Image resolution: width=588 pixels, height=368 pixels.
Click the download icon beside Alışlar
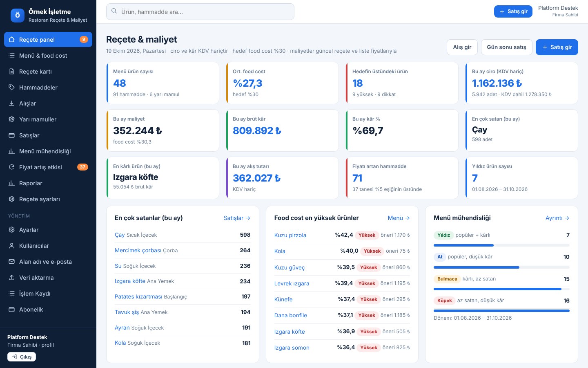[x=11, y=103]
